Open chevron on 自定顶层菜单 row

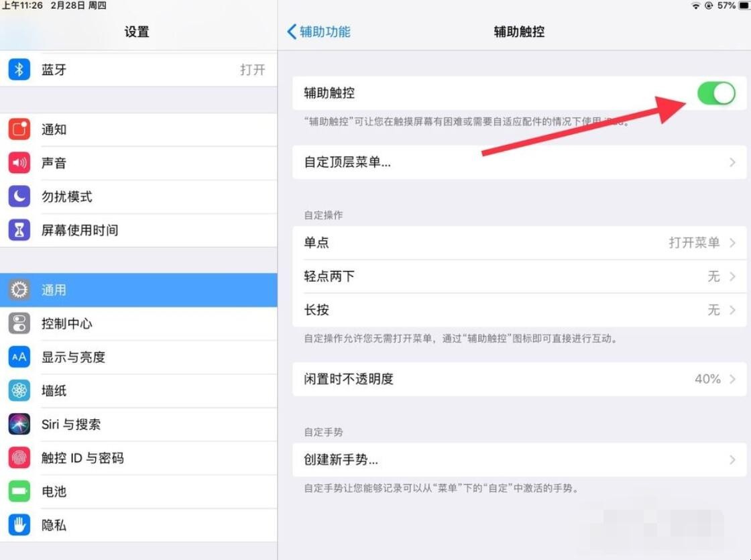pyautogui.click(x=732, y=162)
